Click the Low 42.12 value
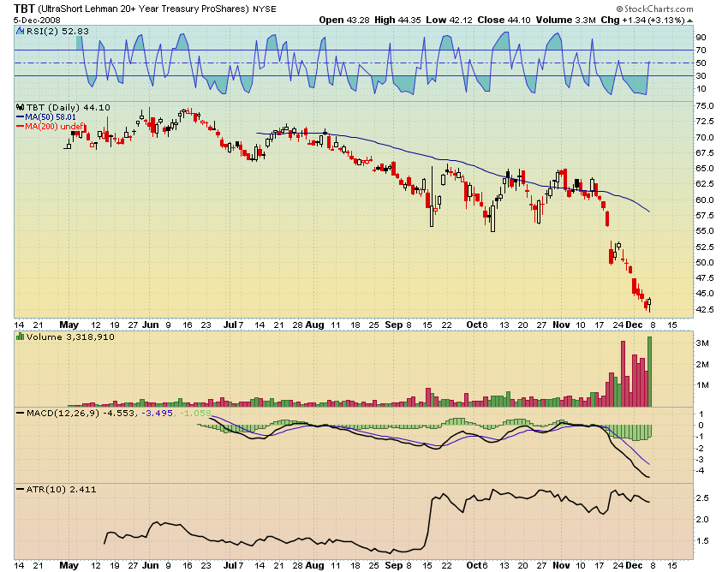This screenshot has height=572, width=728. click(448, 20)
